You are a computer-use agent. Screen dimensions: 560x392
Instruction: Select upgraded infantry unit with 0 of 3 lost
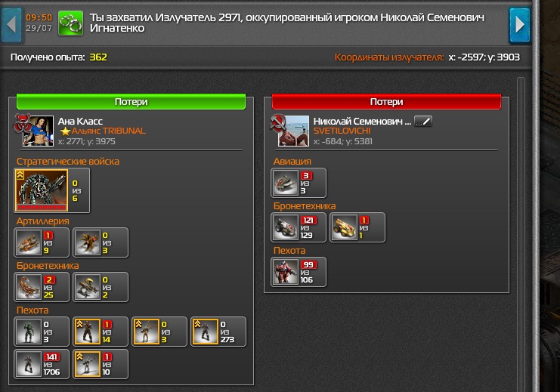[159, 332]
